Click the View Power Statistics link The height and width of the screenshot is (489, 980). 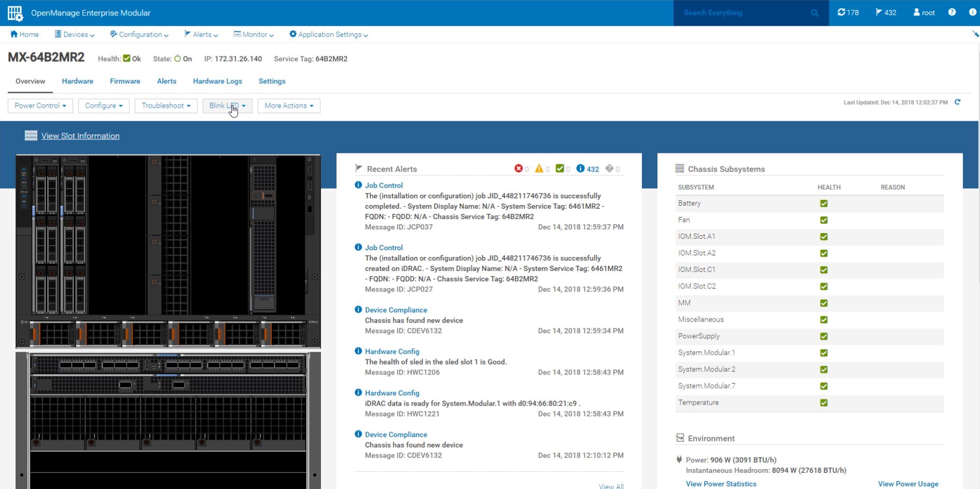tap(721, 484)
